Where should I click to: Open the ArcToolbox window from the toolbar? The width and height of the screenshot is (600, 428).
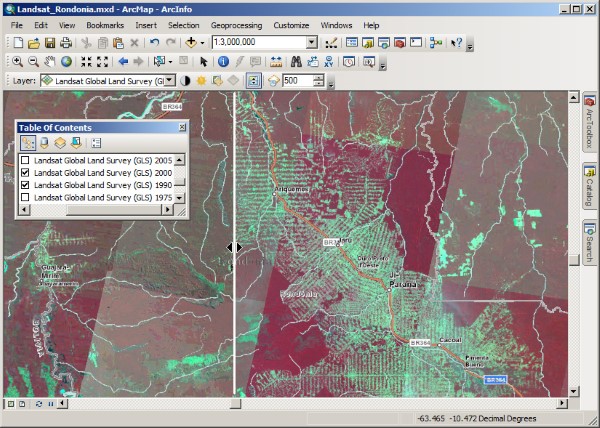click(399, 42)
